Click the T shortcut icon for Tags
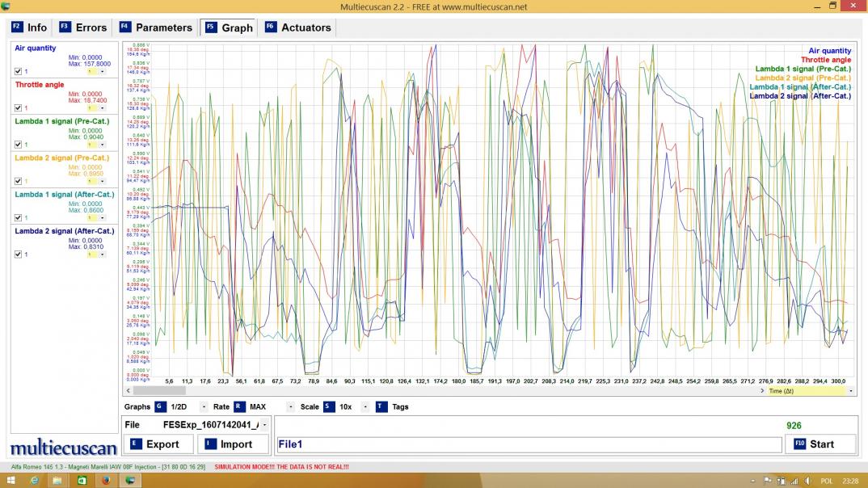 coord(381,406)
